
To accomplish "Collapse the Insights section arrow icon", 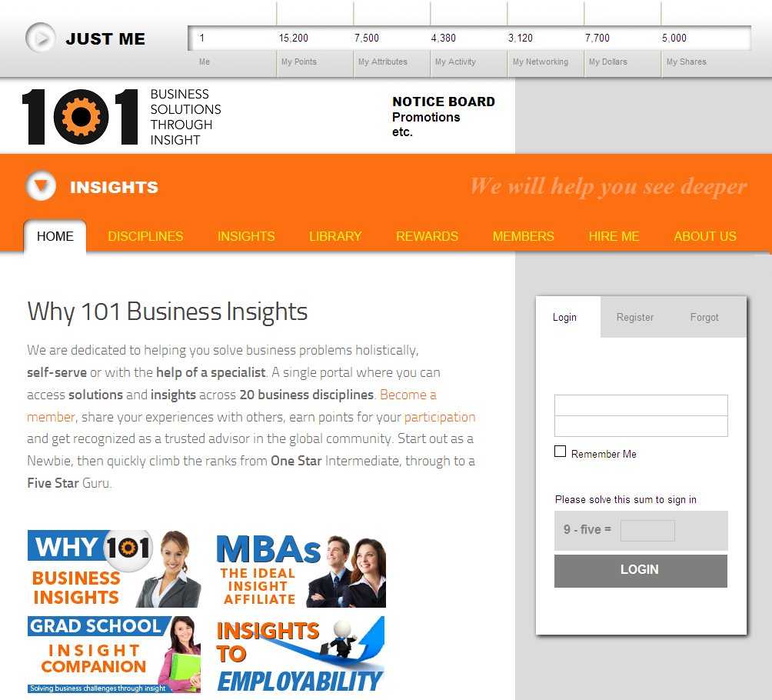I will coord(41,185).
